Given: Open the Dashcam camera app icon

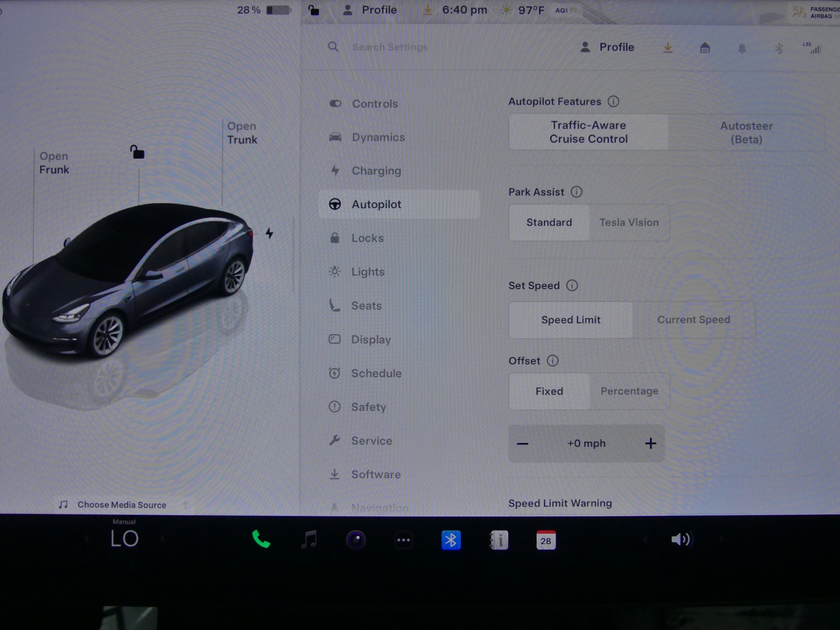Looking at the screenshot, I should (x=356, y=540).
